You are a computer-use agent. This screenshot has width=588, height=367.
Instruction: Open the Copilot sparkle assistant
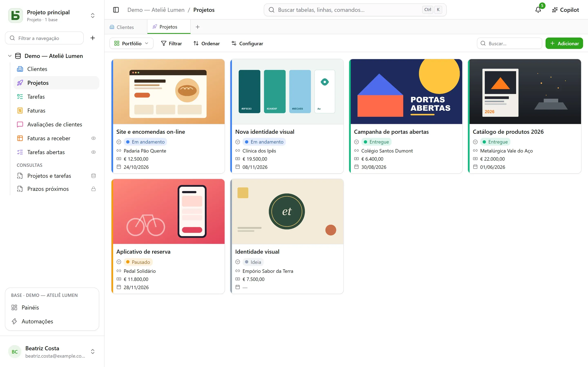pyautogui.click(x=565, y=10)
